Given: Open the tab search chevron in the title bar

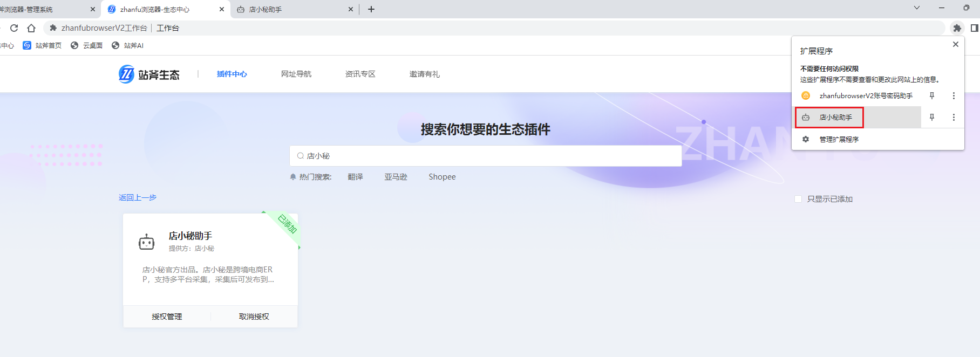Looking at the screenshot, I should tap(916, 8).
